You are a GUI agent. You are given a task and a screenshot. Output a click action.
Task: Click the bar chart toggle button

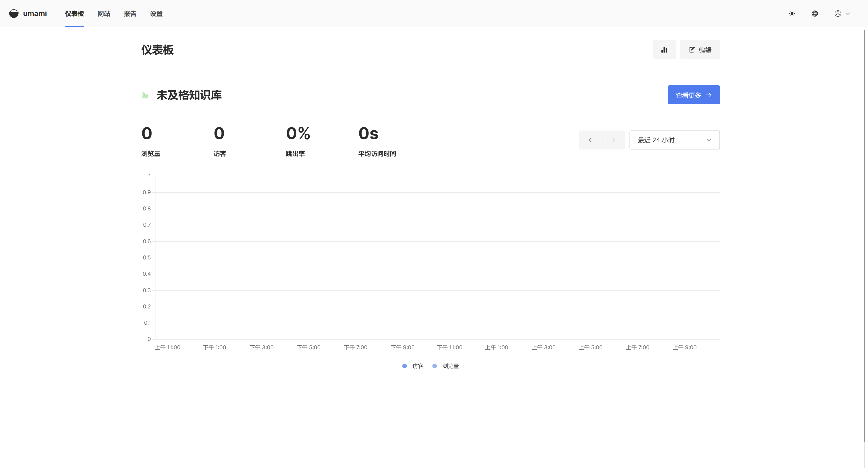click(x=664, y=50)
